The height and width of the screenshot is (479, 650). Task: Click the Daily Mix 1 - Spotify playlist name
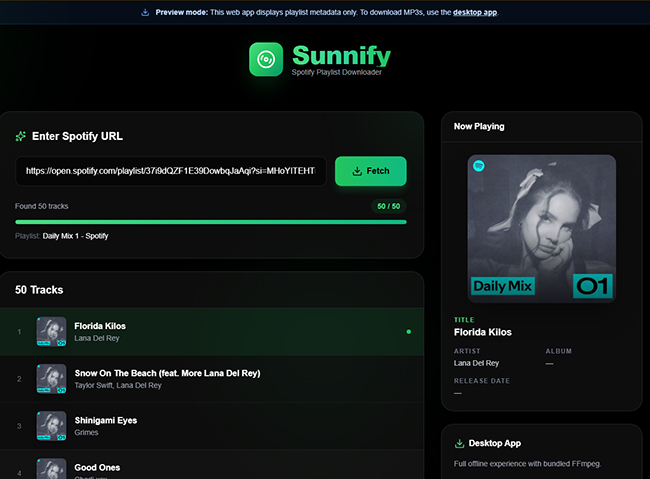point(75,236)
